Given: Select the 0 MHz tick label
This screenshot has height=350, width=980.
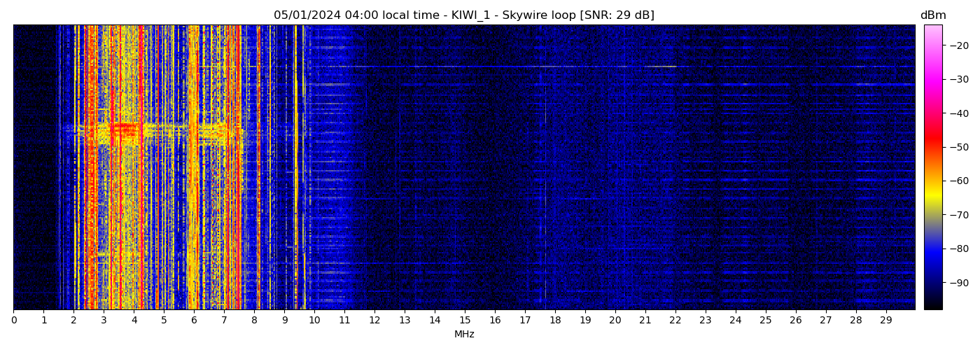Looking at the screenshot, I should [x=13, y=320].
